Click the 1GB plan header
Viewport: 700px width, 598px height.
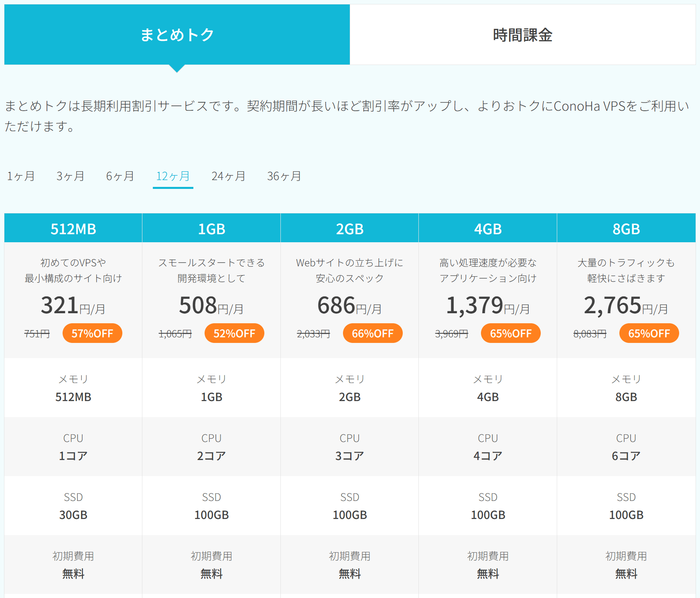point(211,229)
